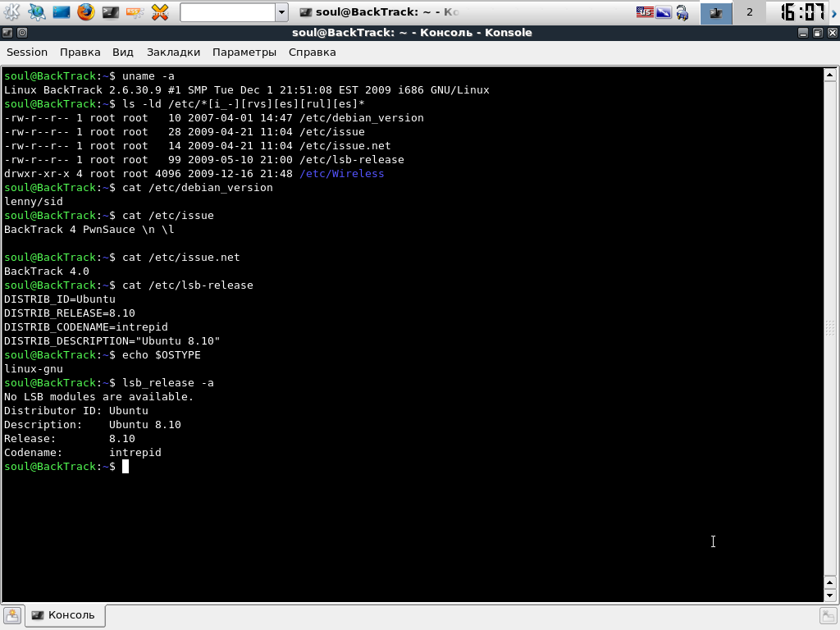Click the DISTRIB_RELEASE=8.10 line

(70, 313)
